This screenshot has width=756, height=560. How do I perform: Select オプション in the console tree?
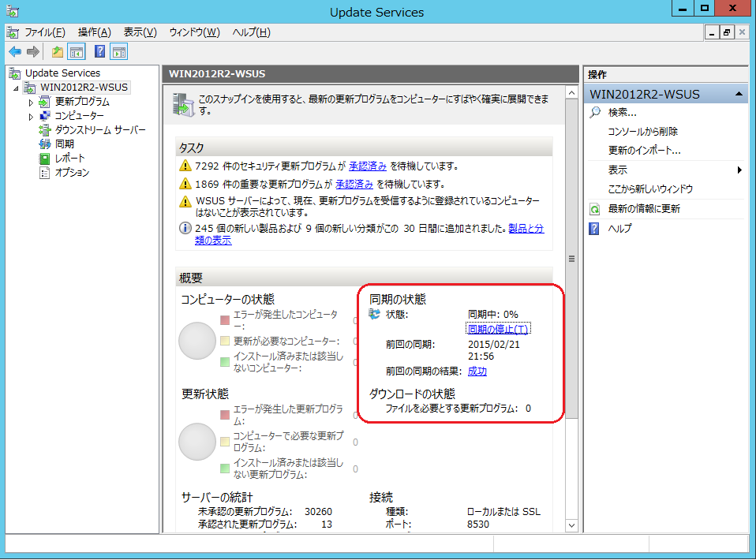coord(72,173)
